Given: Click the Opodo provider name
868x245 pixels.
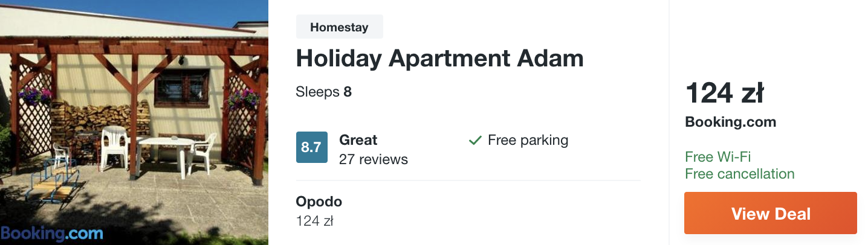Looking at the screenshot, I should coord(319,202).
